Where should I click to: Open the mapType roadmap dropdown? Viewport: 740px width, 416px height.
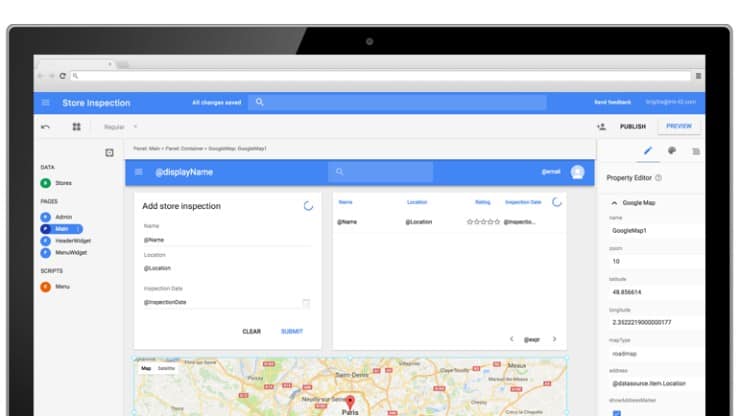pos(655,354)
